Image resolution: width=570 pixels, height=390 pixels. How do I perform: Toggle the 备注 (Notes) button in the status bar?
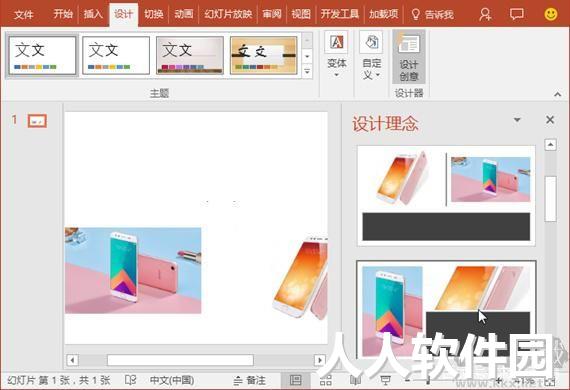click(x=249, y=381)
